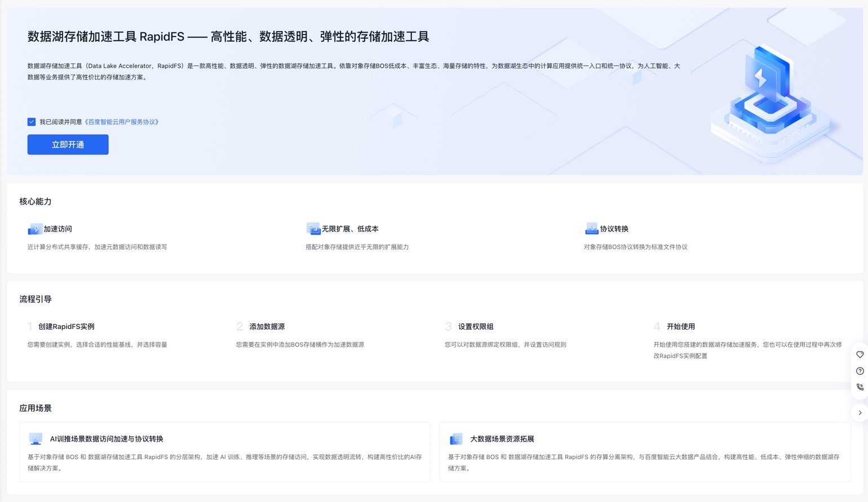Uncheck the 我已阅读并同意 agreement checkbox

tap(32, 122)
